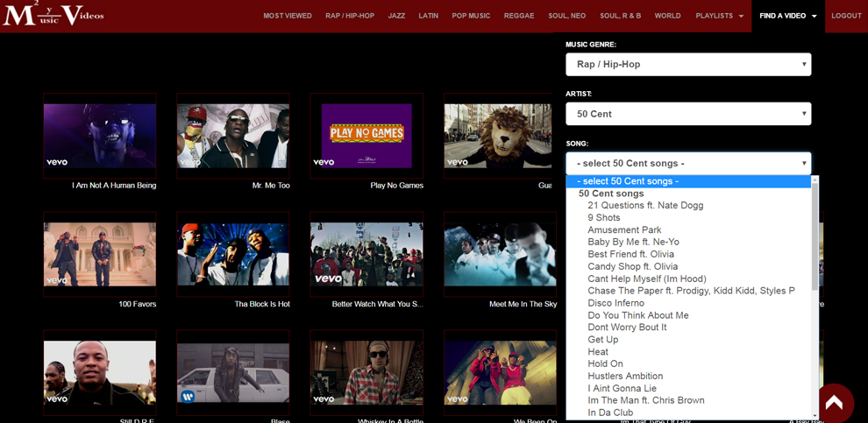
Task: Select song Candy Shop ft. Olivia
Action: [x=633, y=266]
